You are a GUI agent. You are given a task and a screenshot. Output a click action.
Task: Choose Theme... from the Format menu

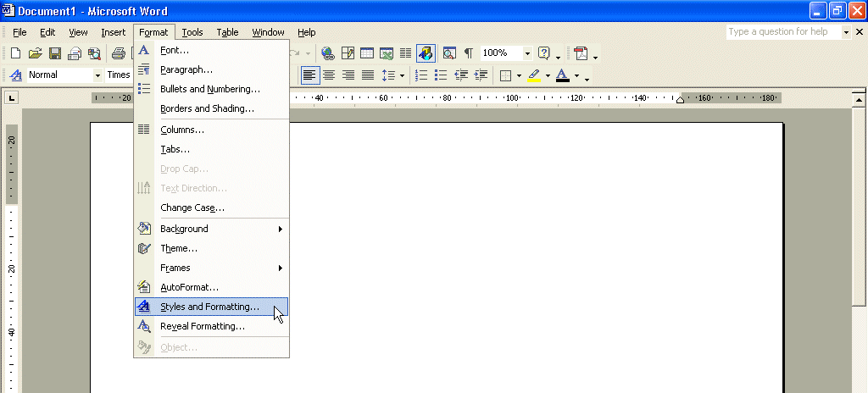[x=211, y=248]
